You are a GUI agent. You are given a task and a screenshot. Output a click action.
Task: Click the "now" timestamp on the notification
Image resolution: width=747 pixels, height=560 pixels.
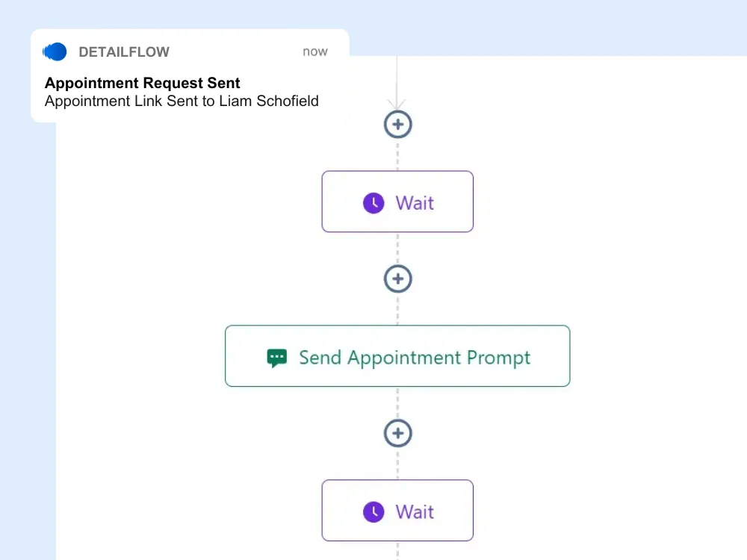click(315, 52)
